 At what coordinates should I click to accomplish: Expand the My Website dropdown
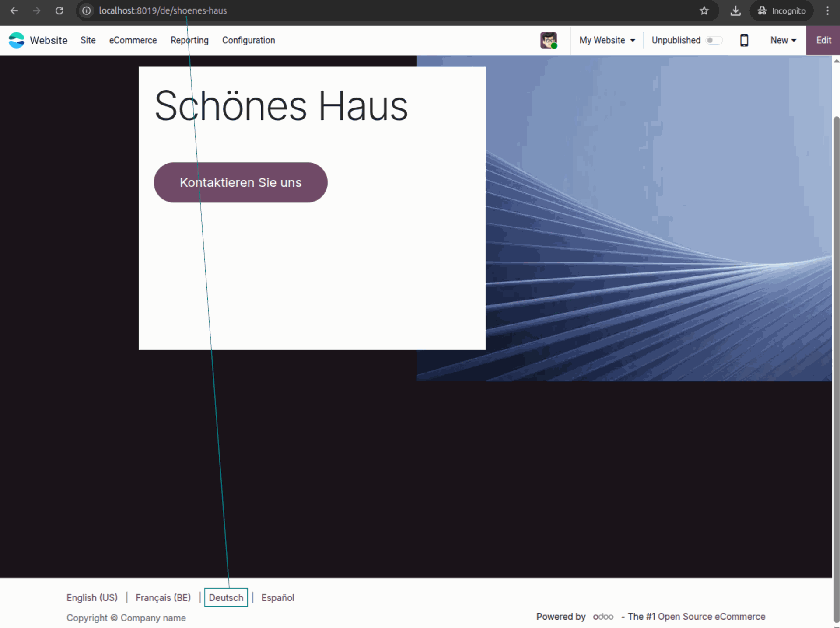pos(607,40)
